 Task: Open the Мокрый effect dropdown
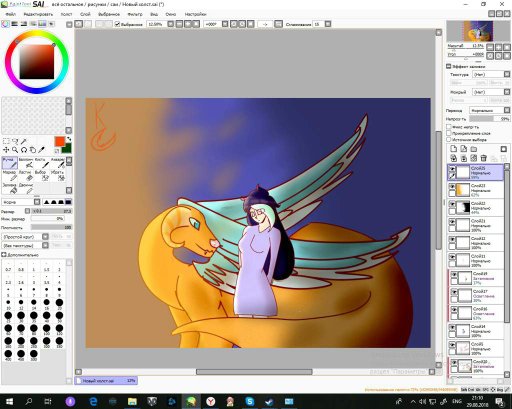pos(491,92)
